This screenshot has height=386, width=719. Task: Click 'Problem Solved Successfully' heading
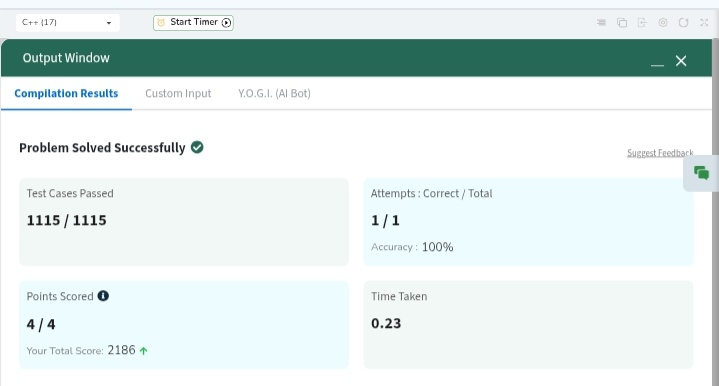[x=102, y=148]
